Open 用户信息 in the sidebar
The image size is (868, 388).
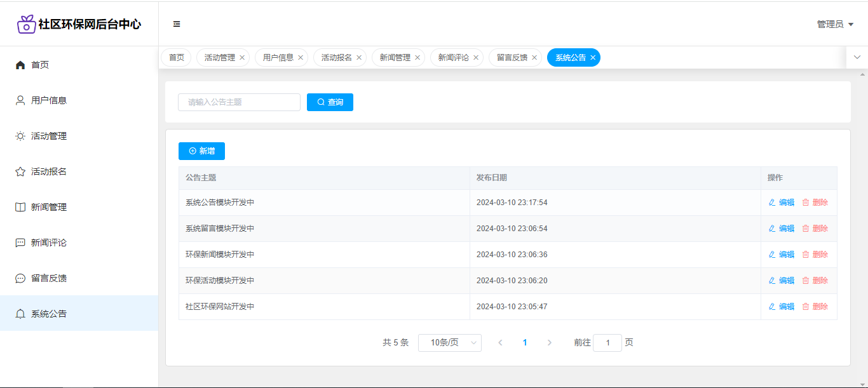49,100
